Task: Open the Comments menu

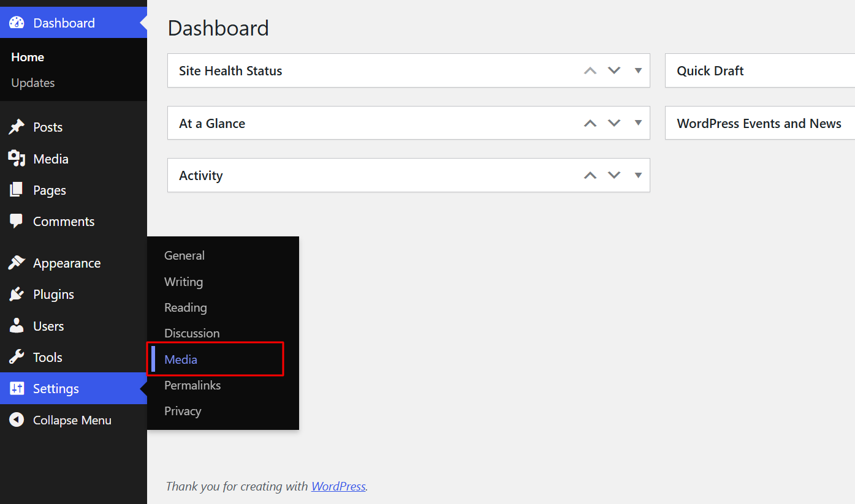Action: tap(74, 222)
